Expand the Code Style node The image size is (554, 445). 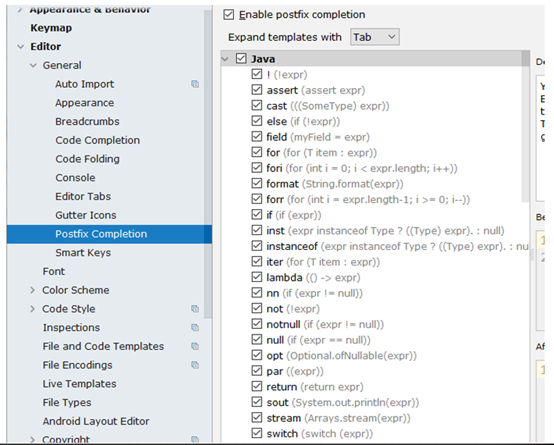(33, 309)
